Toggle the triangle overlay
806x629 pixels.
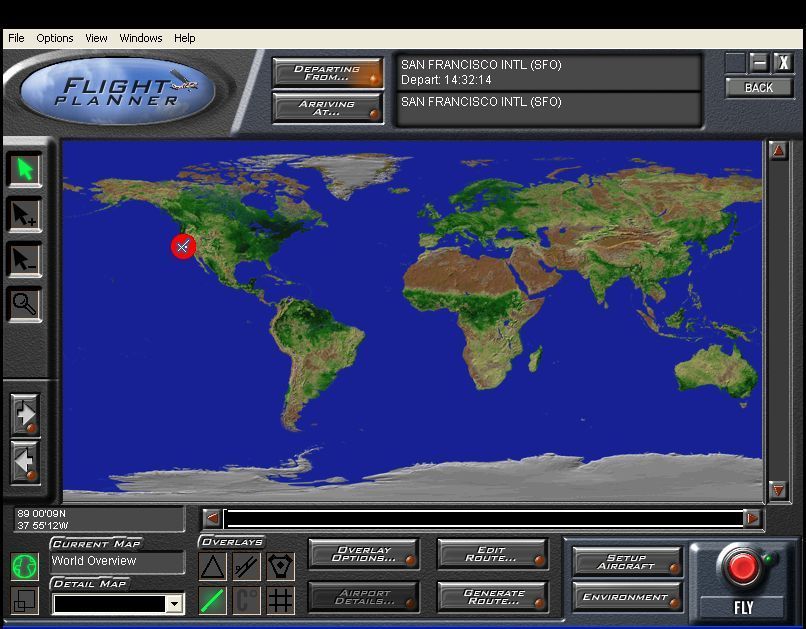212,567
